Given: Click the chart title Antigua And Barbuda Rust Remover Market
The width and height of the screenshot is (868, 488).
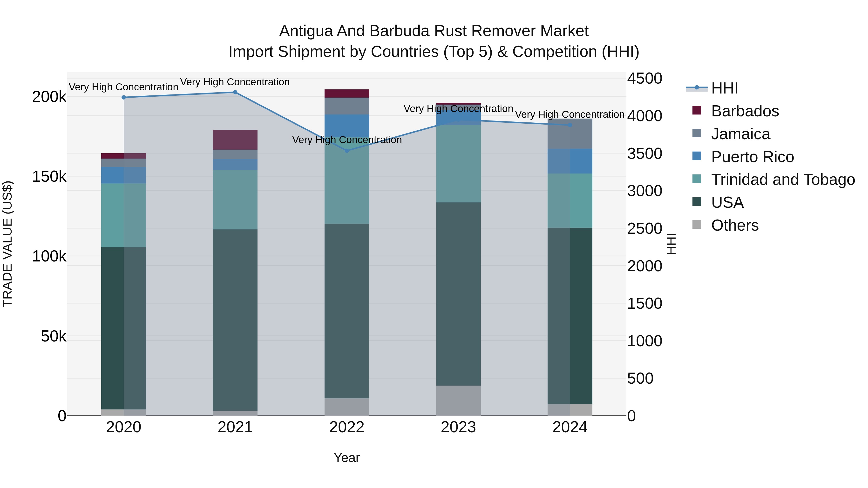Looking at the screenshot, I should [x=434, y=31].
